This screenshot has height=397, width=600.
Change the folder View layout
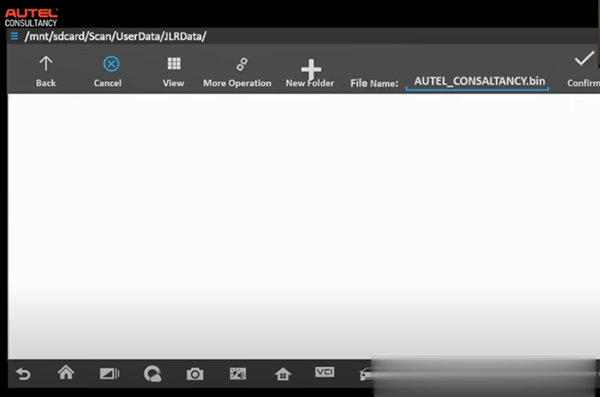173,72
